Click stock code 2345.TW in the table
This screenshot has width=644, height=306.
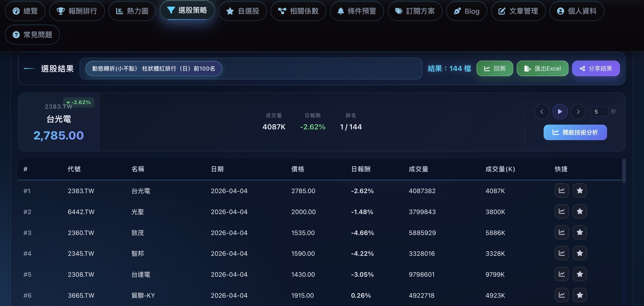(x=81, y=253)
